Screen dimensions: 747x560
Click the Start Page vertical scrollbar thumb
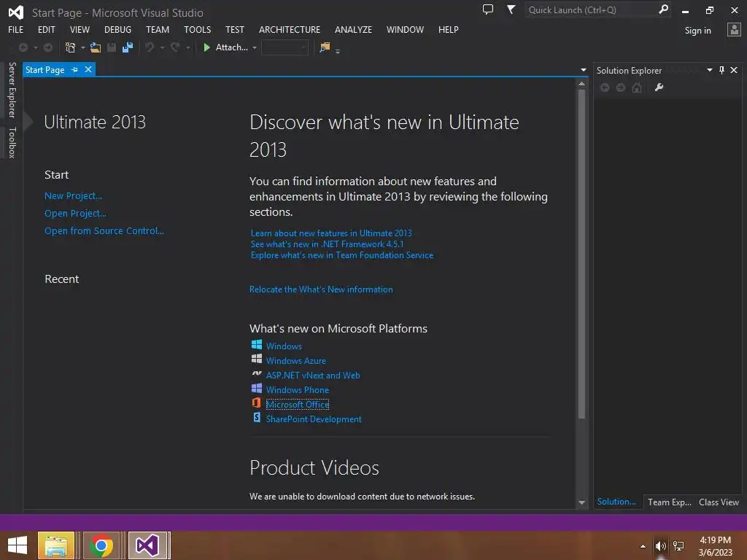pos(581,254)
